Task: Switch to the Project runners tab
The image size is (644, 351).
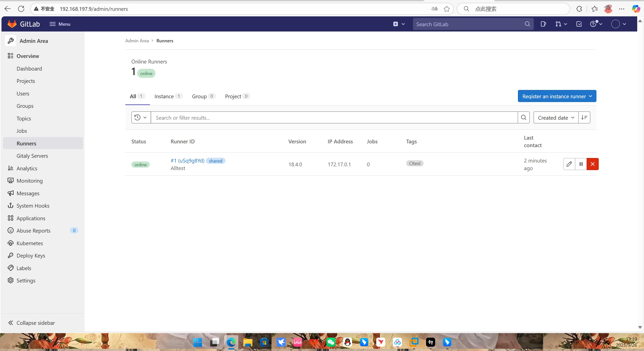Action: point(237,96)
